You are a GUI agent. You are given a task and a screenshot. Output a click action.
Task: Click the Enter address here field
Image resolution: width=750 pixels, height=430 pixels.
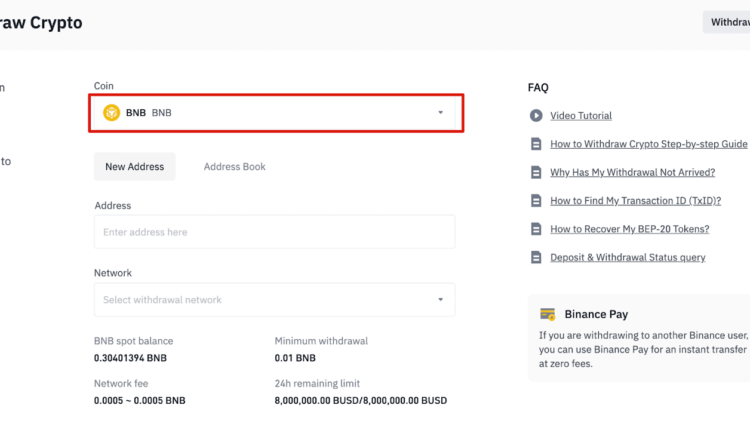click(x=274, y=232)
